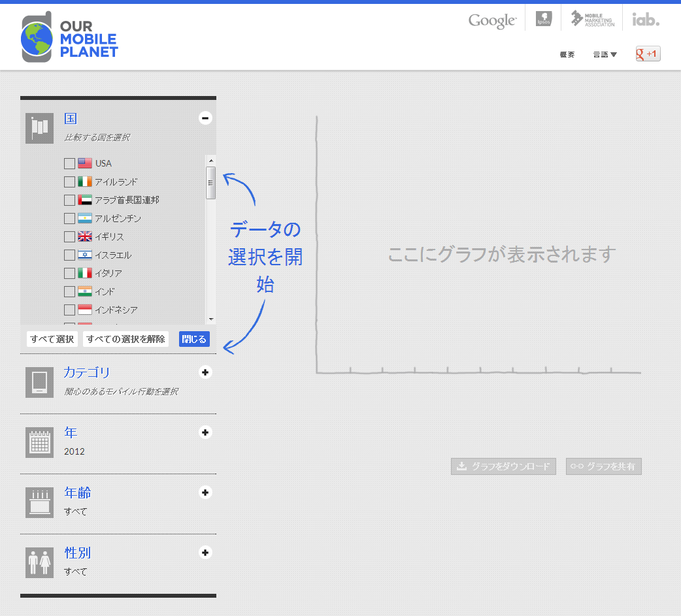Enable the インド country checkbox
This screenshot has height=616, width=681.
click(69, 291)
